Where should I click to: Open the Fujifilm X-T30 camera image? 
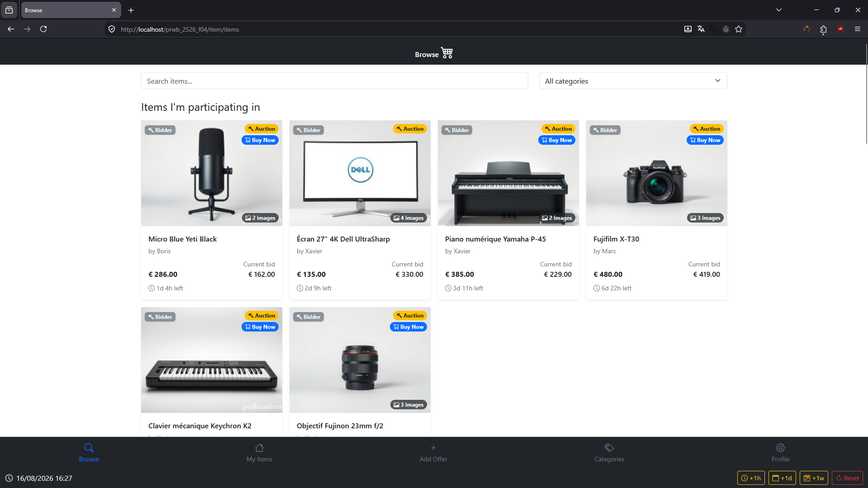pyautogui.click(x=657, y=173)
